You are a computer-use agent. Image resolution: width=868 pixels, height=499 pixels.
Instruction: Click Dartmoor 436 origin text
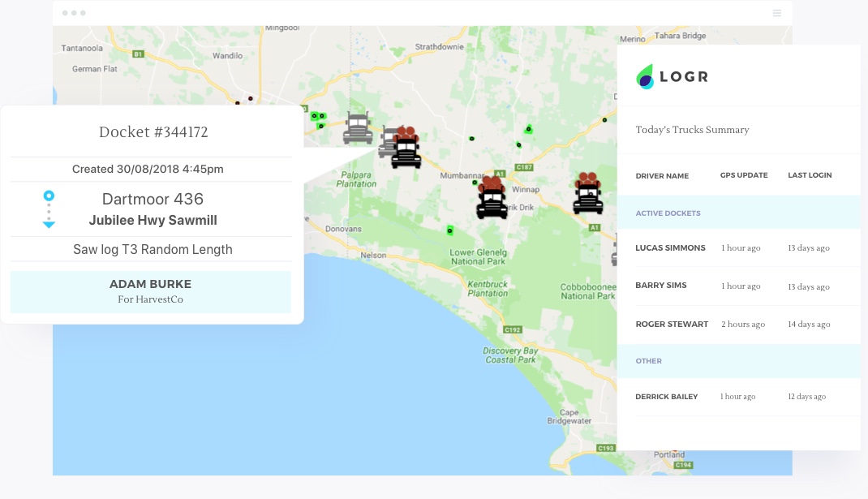[x=153, y=199]
